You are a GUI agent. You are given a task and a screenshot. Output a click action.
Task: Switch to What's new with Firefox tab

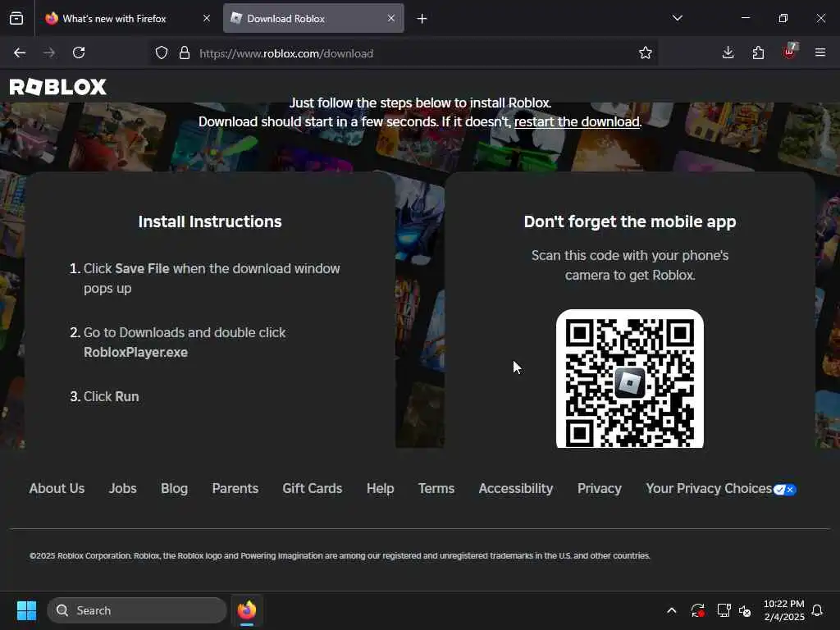pos(127,18)
